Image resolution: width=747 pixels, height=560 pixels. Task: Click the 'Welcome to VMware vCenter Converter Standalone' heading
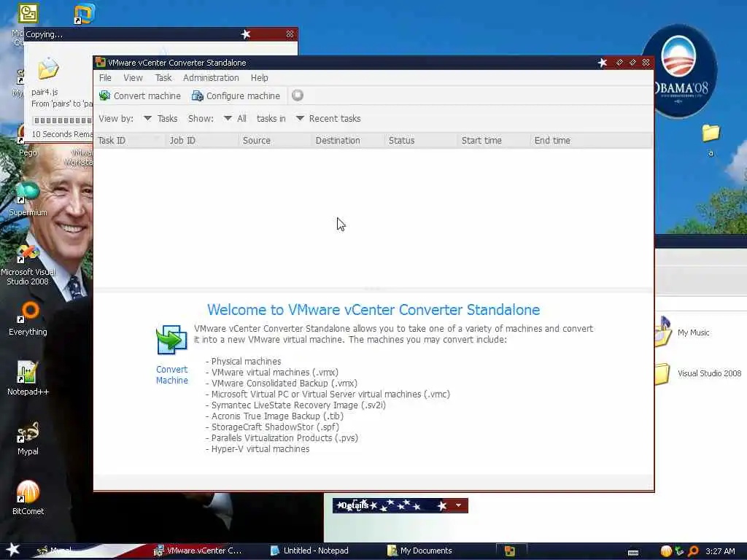(373, 310)
